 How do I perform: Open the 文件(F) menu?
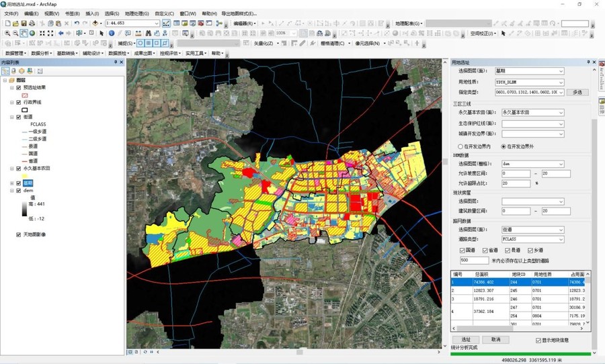11,13
